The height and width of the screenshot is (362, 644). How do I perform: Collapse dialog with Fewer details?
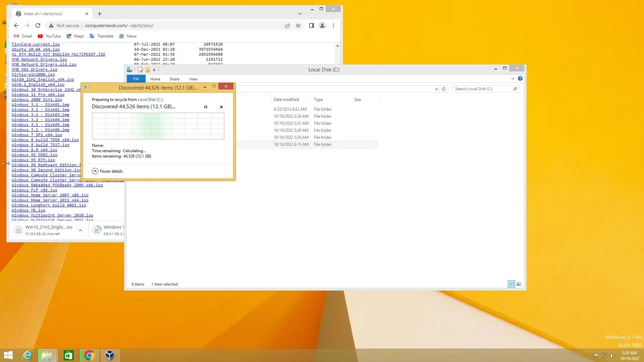pyautogui.click(x=107, y=171)
